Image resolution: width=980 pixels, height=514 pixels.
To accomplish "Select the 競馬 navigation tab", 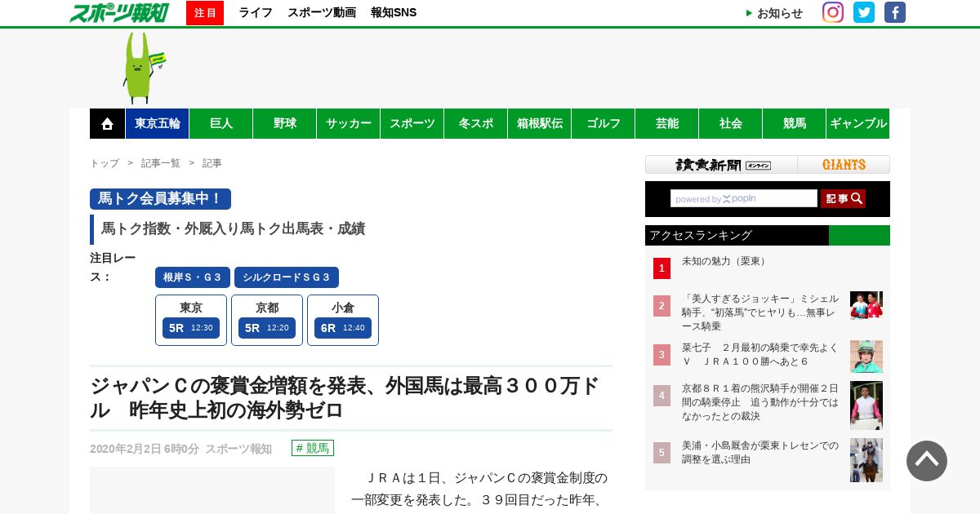I will coord(795,123).
